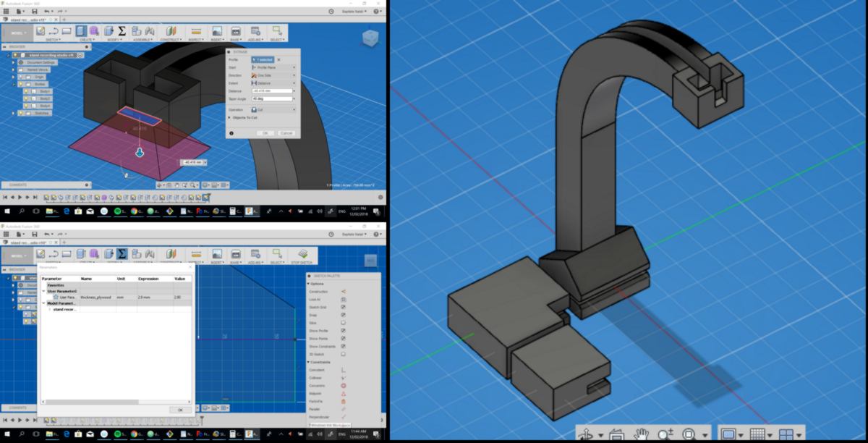The height and width of the screenshot is (443, 868).
Task: Click Select tool icon in bottom window
Action: (277, 253)
